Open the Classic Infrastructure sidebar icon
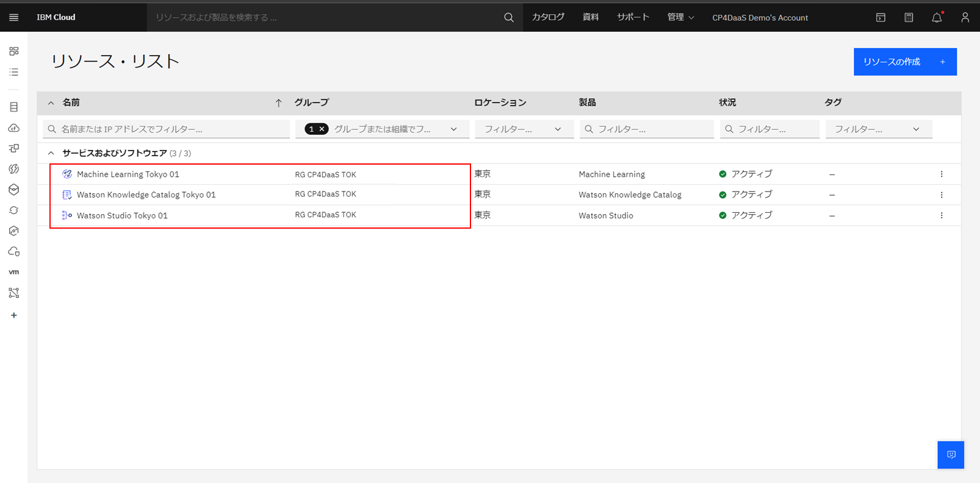Screen dimensions: 980x483 point(14,107)
